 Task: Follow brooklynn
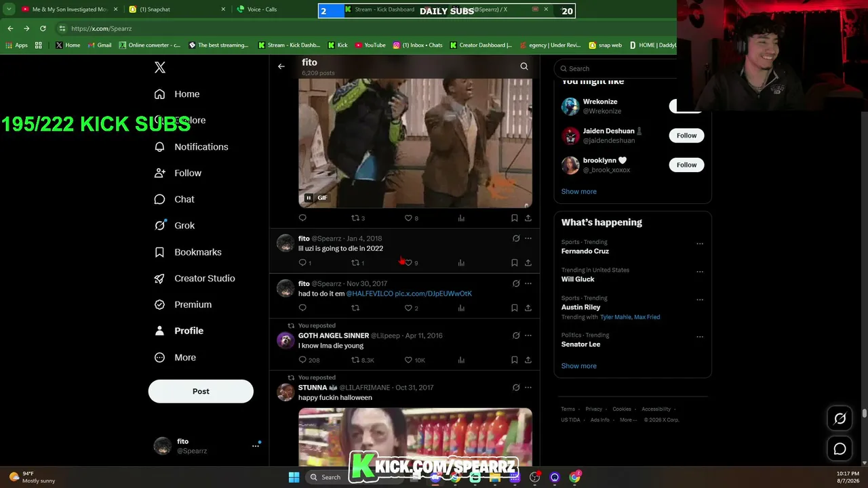(686, 165)
